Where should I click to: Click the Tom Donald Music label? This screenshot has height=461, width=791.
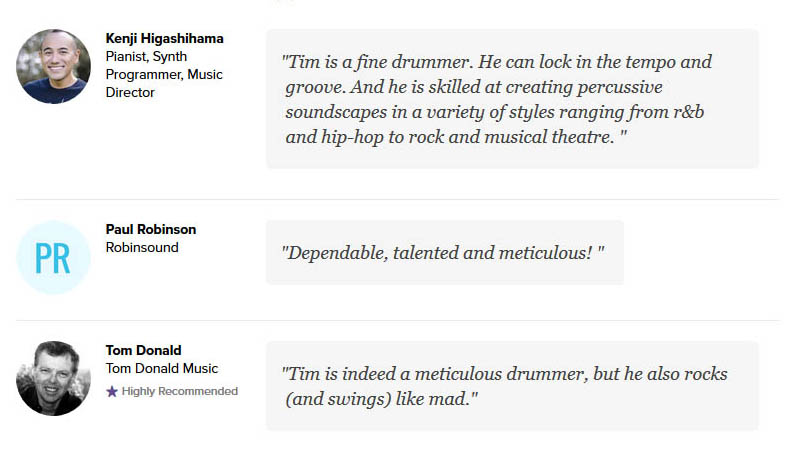(161, 368)
